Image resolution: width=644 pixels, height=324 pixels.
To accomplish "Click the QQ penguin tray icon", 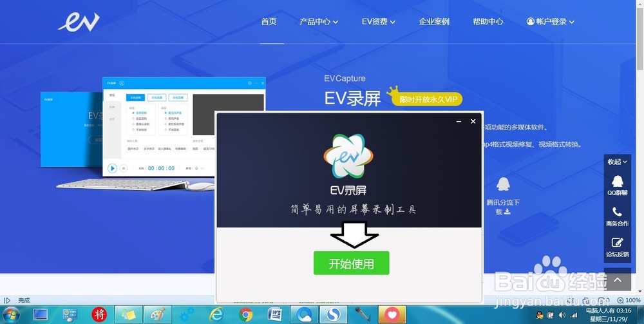I will [x=540, y=315].
